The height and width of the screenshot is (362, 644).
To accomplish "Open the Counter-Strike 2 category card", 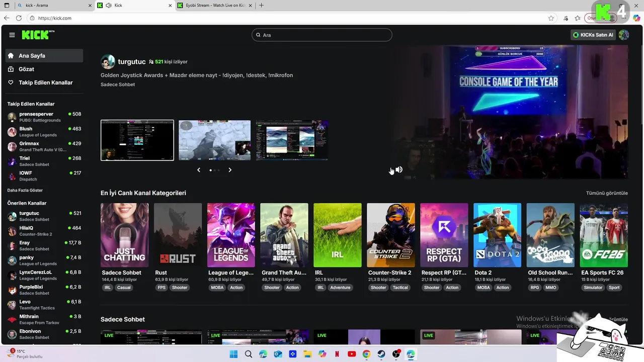I will (391, 235).
